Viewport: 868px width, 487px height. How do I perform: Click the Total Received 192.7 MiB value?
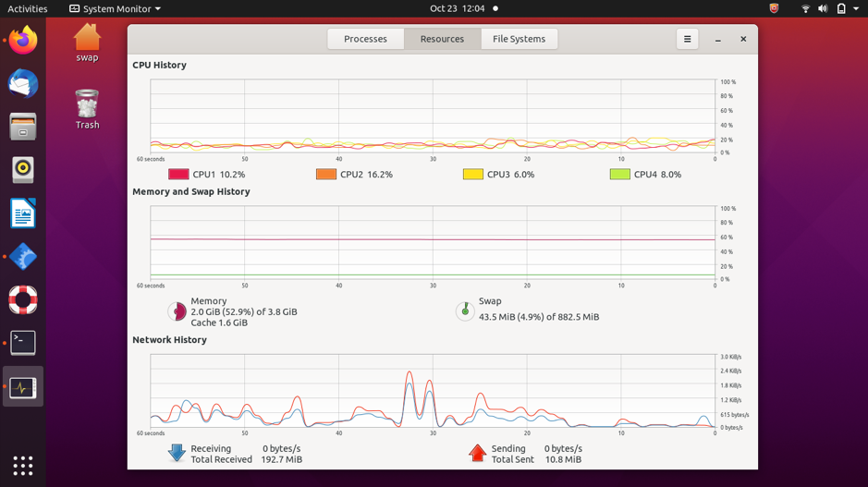point(282,459)
